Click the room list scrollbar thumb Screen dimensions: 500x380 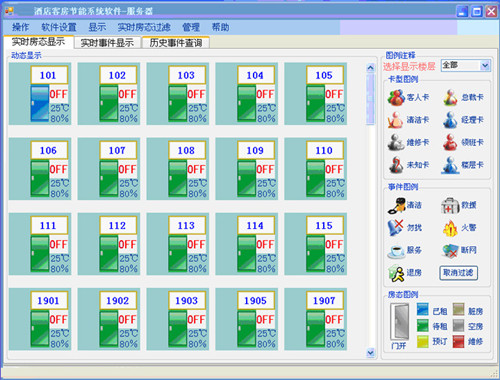370,99
